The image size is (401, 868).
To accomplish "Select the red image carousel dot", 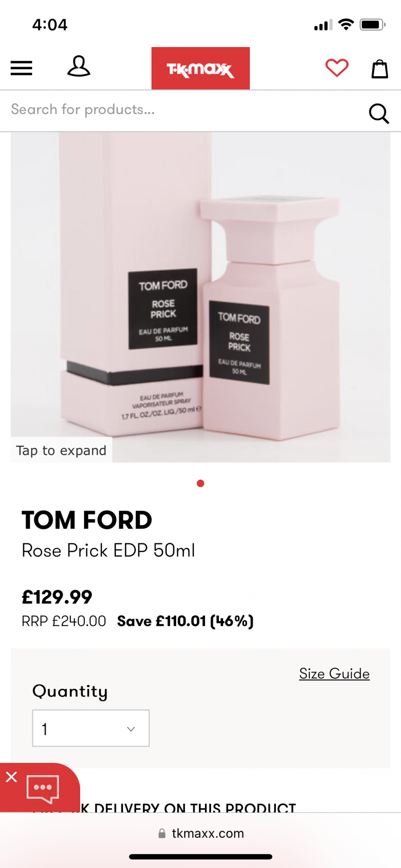I will pos(201,483).
